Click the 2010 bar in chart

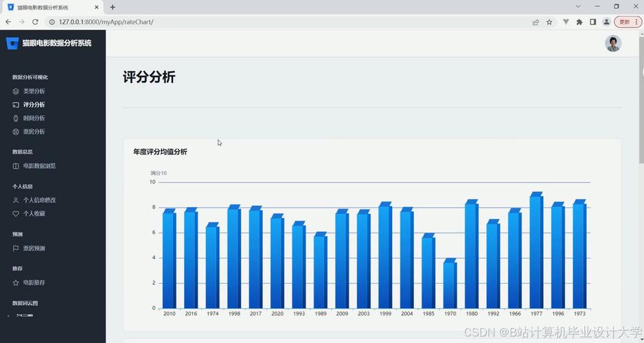click(x=169, y=259)
